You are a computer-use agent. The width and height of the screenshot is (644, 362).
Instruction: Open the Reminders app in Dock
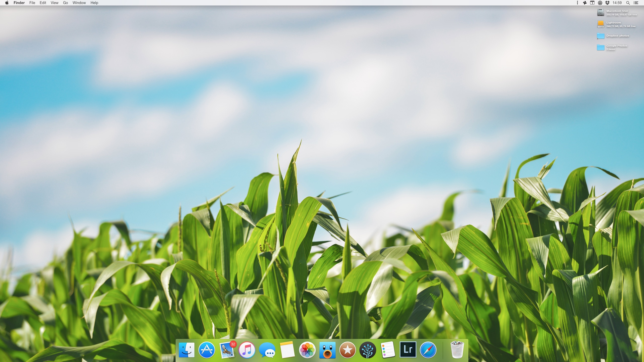click(388, 349)
